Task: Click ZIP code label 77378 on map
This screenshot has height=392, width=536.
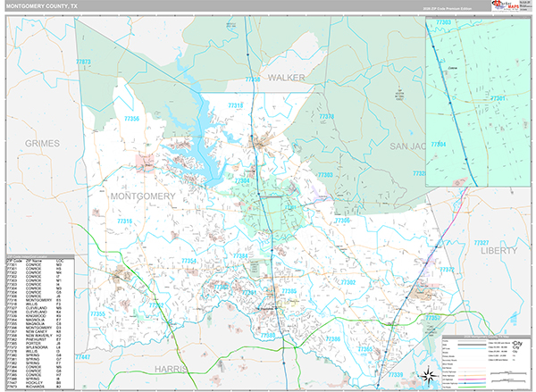Action: click(326, 117)
